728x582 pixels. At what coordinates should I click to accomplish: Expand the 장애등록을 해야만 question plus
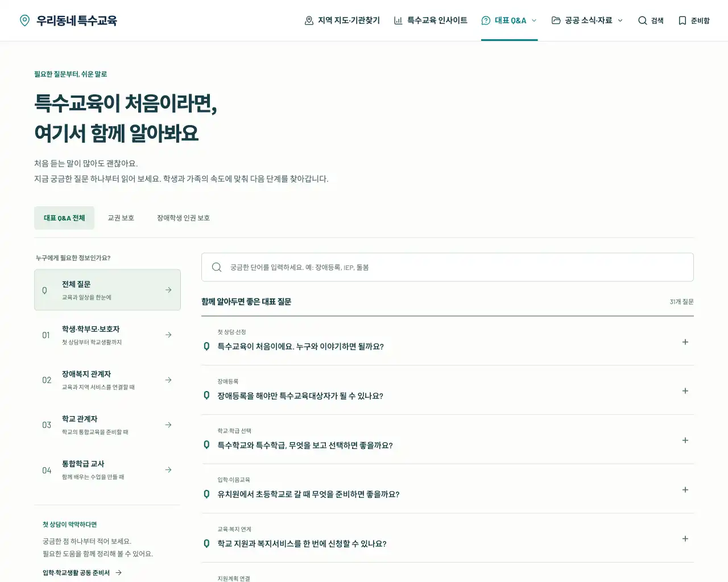685,391
